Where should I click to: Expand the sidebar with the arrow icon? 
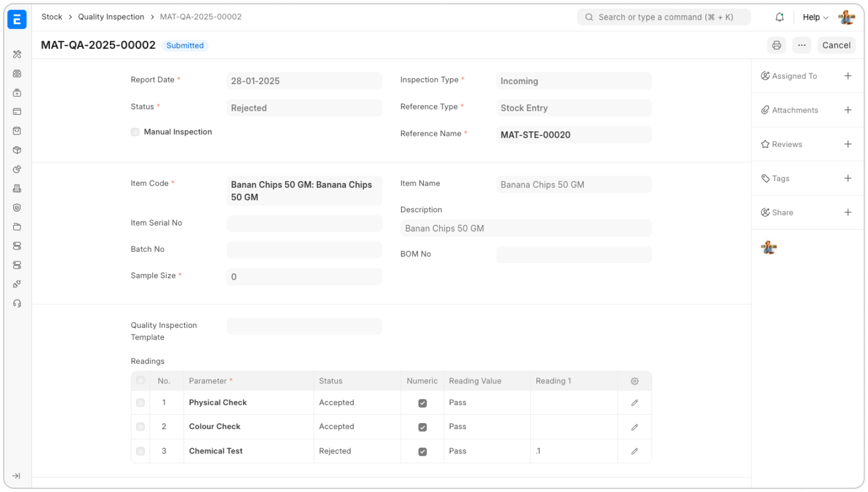click(16, 476)
